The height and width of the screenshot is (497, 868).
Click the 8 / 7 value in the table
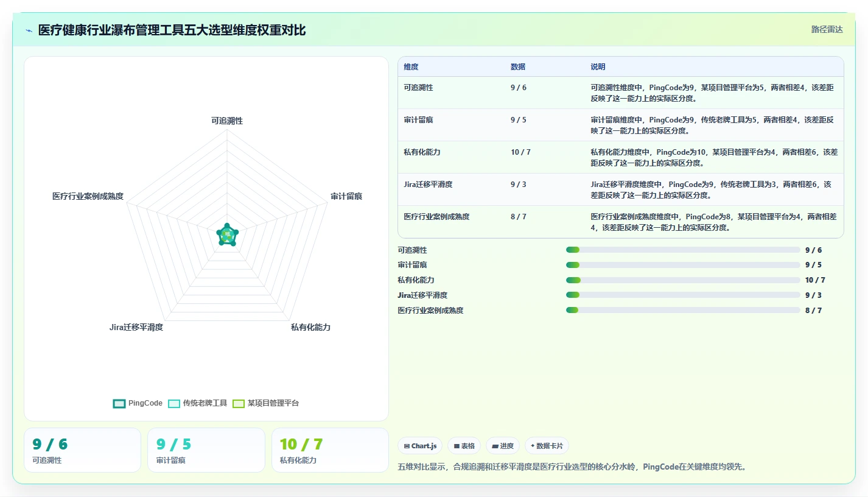click(x=519, y=217)
